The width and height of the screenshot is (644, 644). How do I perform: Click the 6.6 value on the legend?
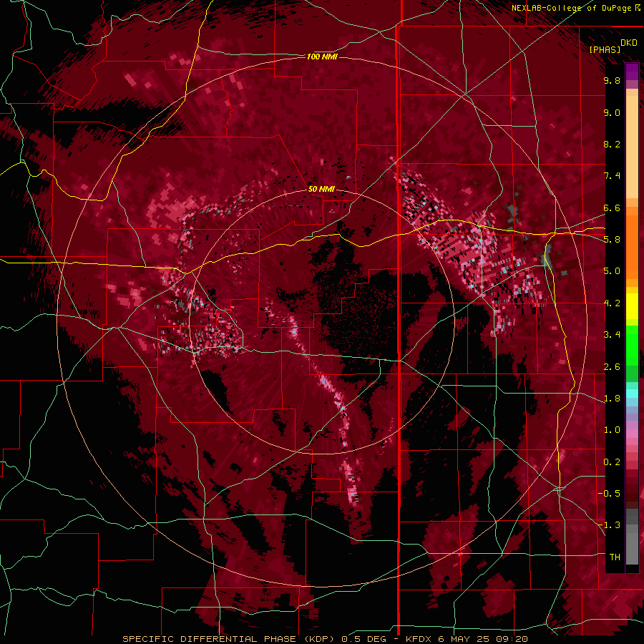coord(612,208)
